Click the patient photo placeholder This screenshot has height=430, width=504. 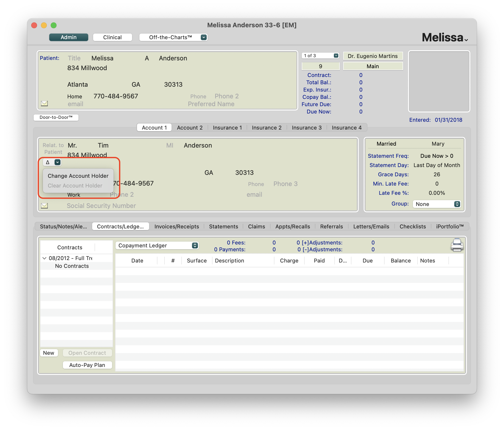(x=439, y=81)
